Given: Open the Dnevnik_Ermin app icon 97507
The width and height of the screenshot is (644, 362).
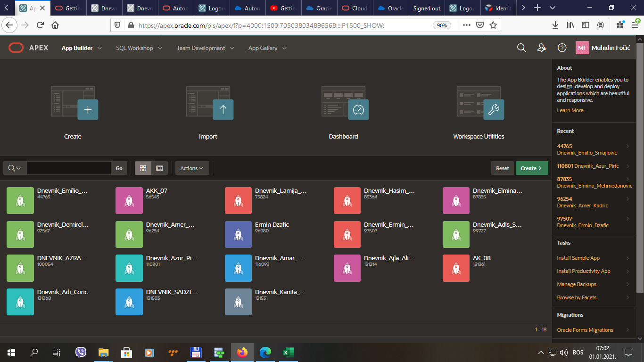Looking at the screenshot, I should tap(347, 234).
